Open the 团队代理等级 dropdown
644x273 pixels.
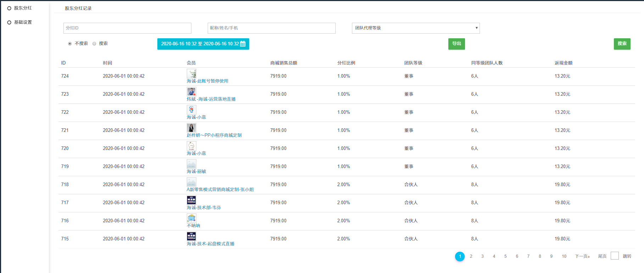[x=416, y=28]
